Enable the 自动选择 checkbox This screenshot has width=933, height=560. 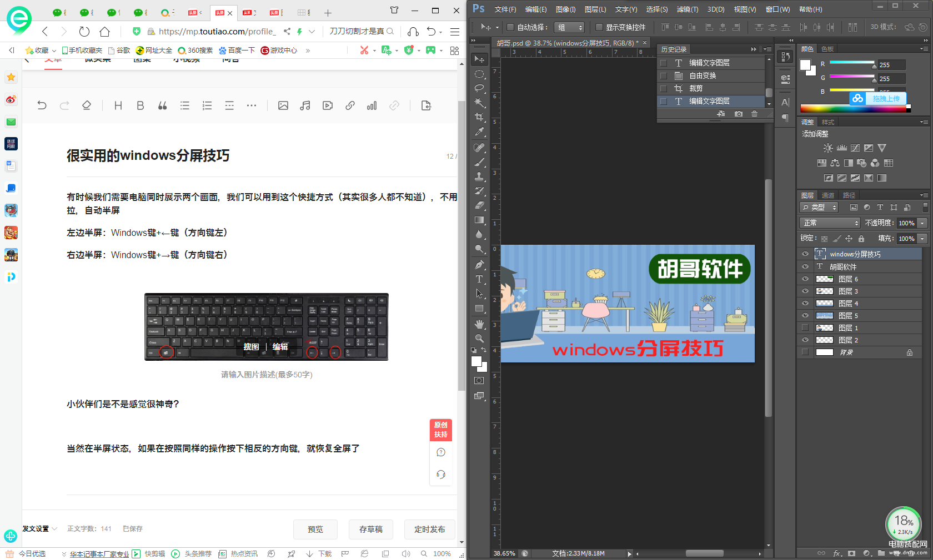click(510, 27)
